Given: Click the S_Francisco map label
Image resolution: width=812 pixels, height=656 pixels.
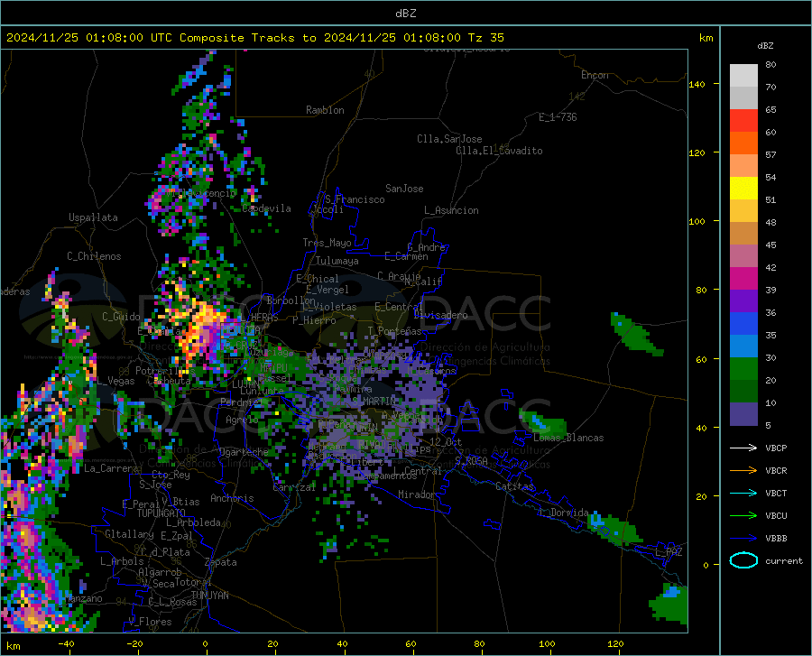Looking at the screenshot, I should tap(355, 199).
